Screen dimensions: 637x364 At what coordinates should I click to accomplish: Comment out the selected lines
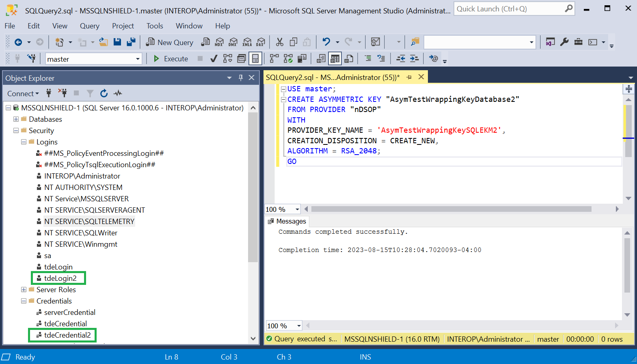[x=368, y=59]
